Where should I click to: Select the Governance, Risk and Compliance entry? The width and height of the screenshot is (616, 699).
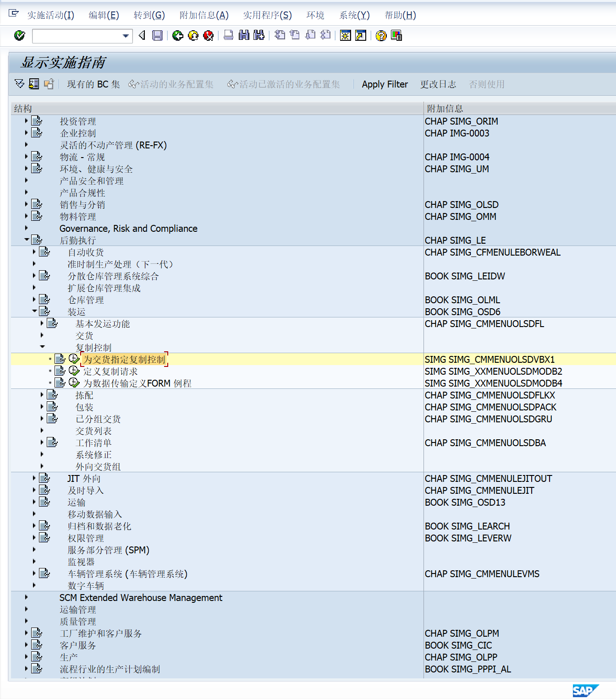(x=128, y=229)
